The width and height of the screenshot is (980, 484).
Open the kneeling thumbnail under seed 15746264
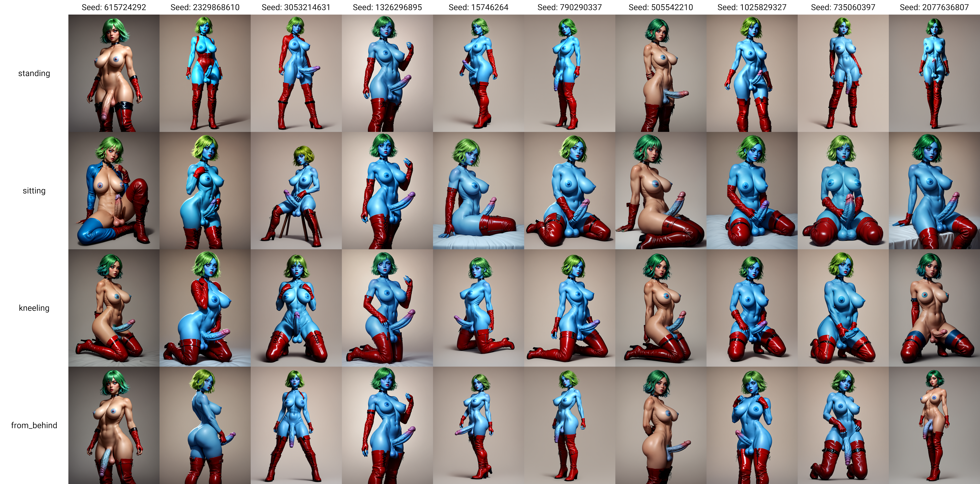(x=478, y=308)
